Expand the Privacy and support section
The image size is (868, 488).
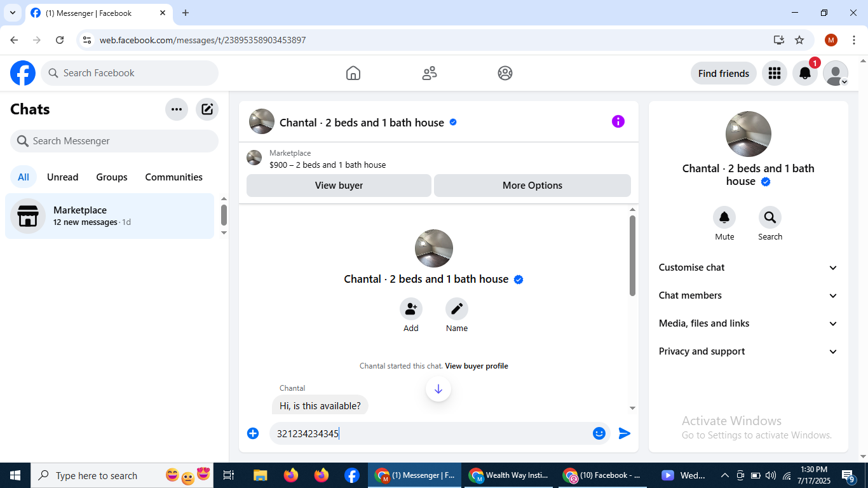click(749, 351)
